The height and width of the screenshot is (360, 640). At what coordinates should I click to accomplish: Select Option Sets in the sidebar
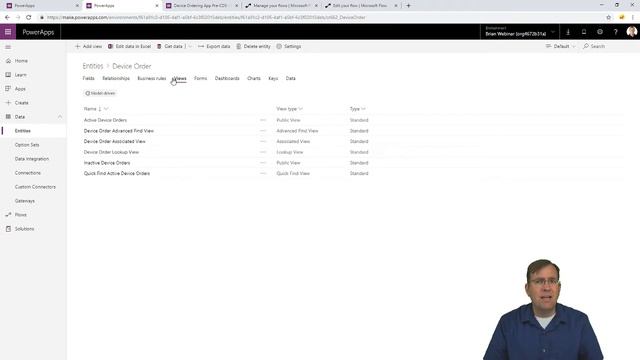(x=27, y=145)
